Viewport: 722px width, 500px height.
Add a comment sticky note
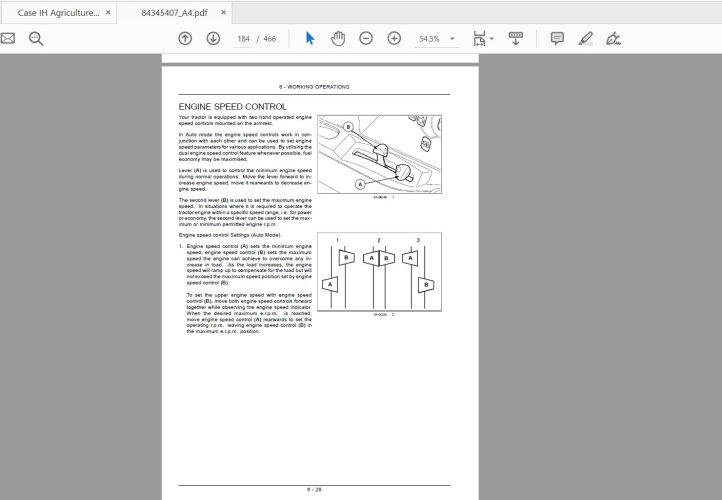click(x=557, y=38)
